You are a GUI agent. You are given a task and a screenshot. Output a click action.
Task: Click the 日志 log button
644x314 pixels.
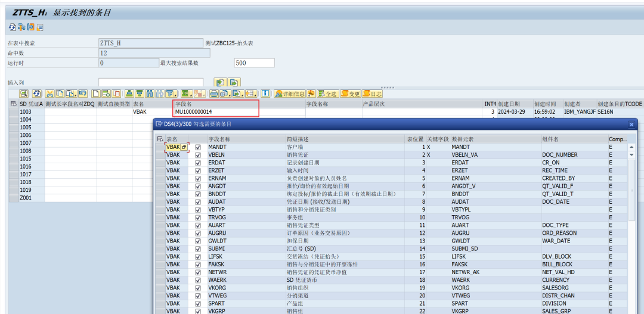tap(373, 94)
